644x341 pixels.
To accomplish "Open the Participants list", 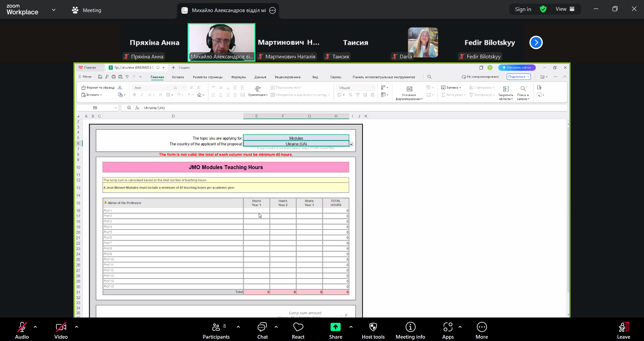I will click(216, 330).
